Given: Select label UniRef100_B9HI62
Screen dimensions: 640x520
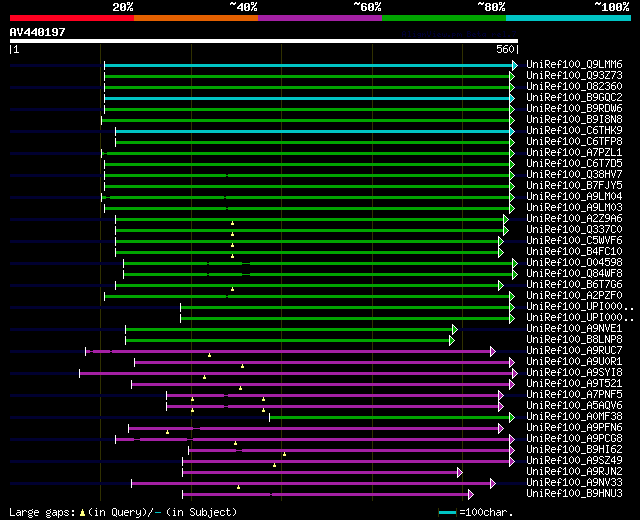Looking at the screenshot, I should click(x=574, y=450).
